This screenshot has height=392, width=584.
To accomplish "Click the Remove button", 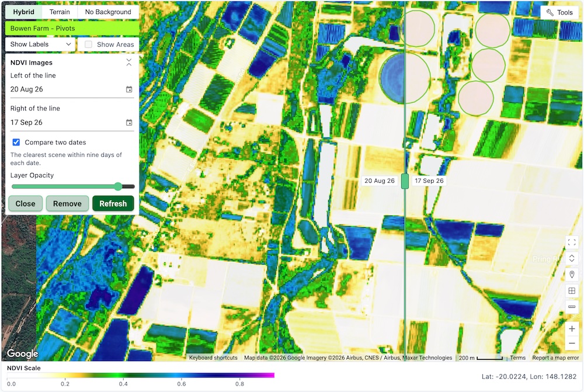I will (67, 203).
